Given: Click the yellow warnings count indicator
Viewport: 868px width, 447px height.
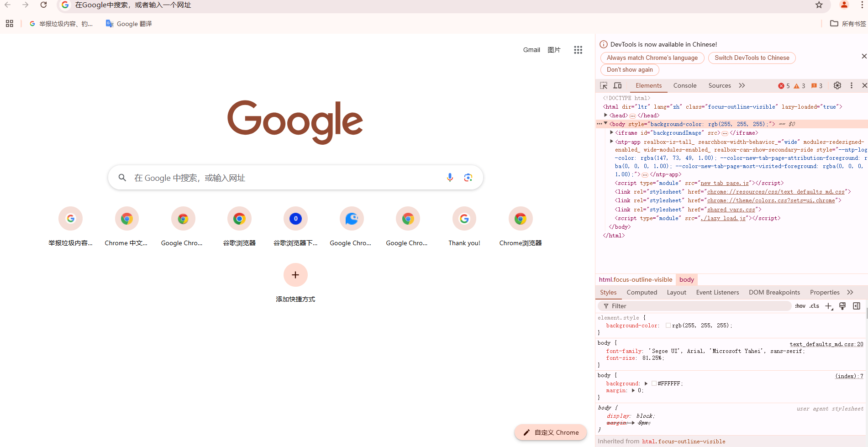Looking at the screenshot, I should click(x=800, y=86).
